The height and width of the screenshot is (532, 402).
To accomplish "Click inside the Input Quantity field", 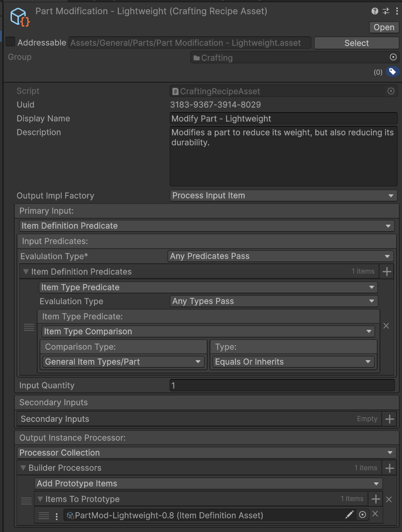I will [282, 385].
